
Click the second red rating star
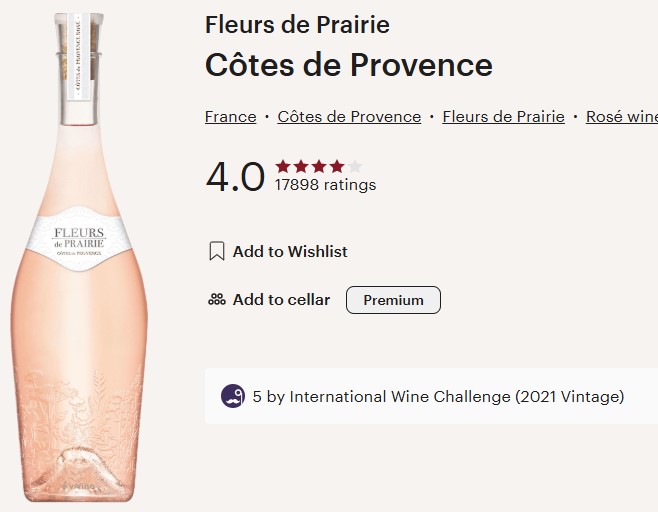click(301, 166)
